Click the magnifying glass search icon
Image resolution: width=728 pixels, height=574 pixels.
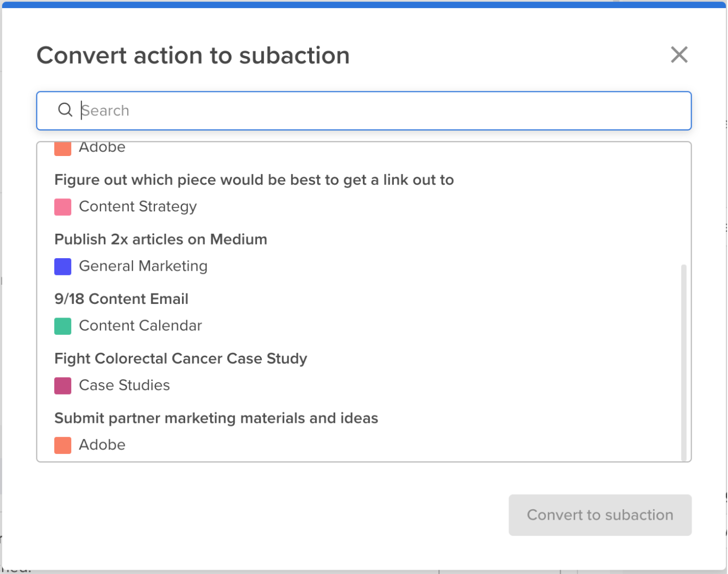point(65,110)
